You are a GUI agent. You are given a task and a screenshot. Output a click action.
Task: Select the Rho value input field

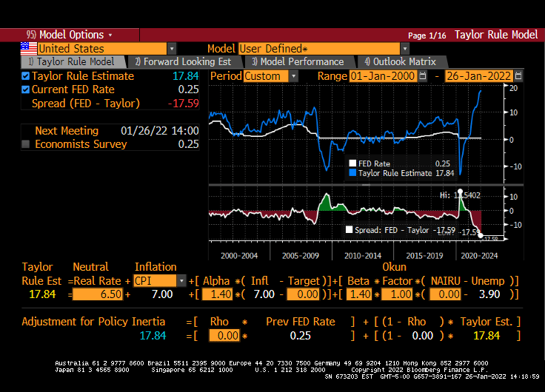tap(224, 336)
